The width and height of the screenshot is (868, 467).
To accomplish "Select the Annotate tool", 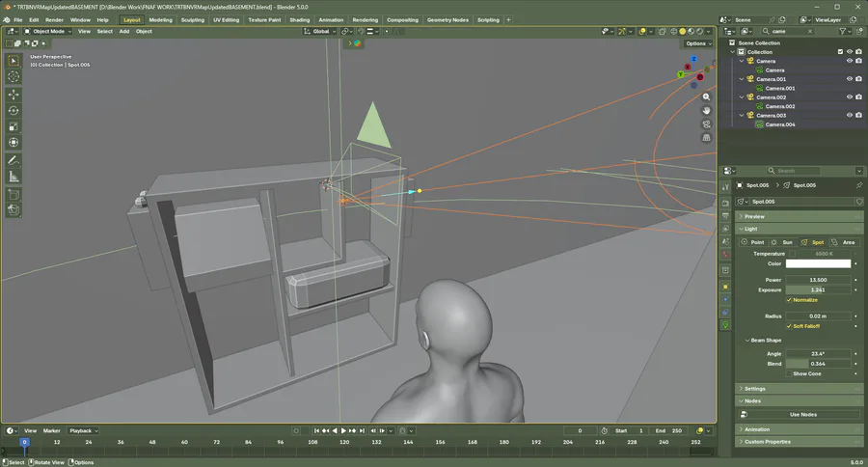I will pyautogui.click(x=14, y=161).
